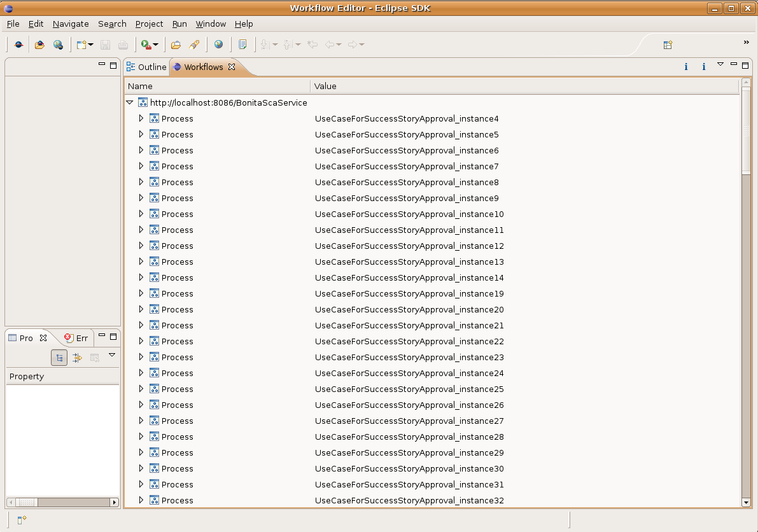This screenshot has width=758, height=532.
Task: Switch to the Outline tab
Action: 146,67
